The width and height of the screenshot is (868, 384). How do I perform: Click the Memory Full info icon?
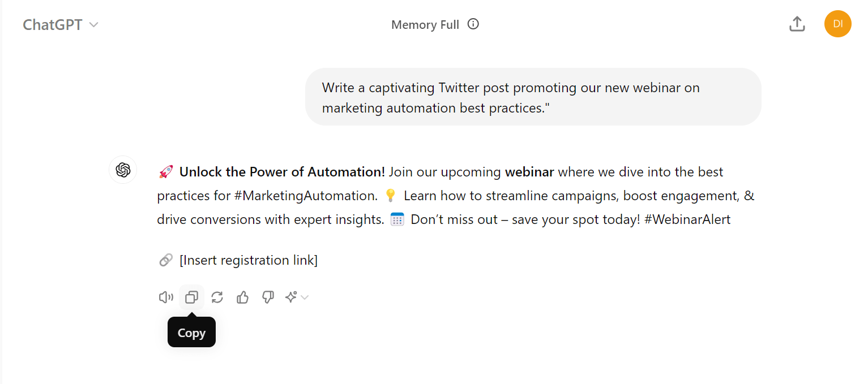pyautogui.click(x=473, y=24)
